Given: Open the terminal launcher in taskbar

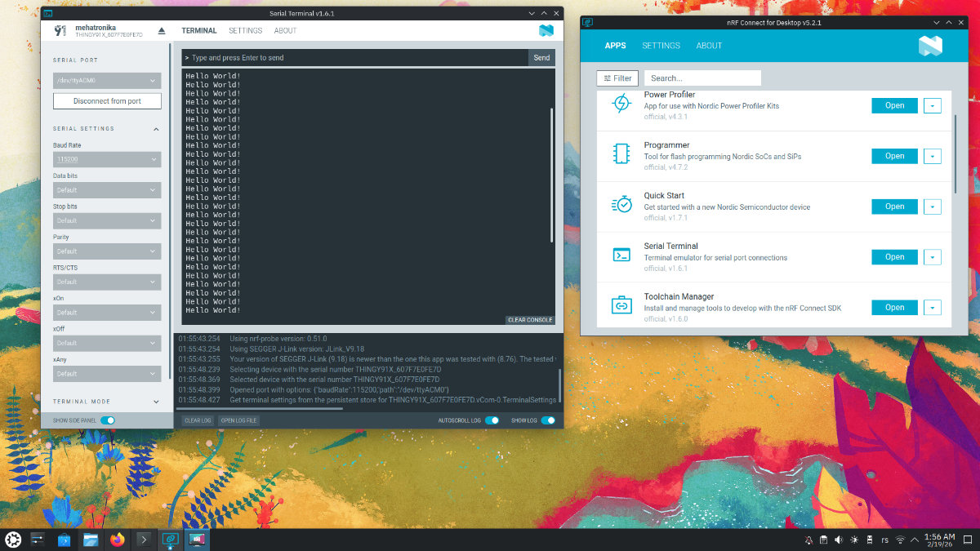Looking at the screenshot, I should (144, 540).
